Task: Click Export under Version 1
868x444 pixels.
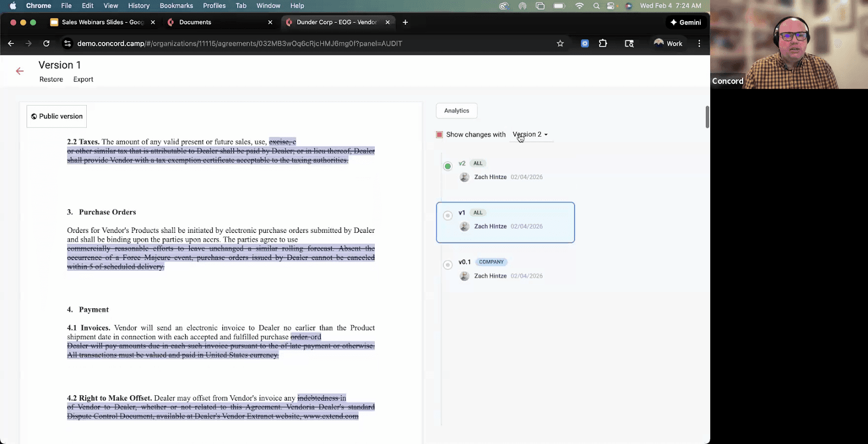Action: 83,79
